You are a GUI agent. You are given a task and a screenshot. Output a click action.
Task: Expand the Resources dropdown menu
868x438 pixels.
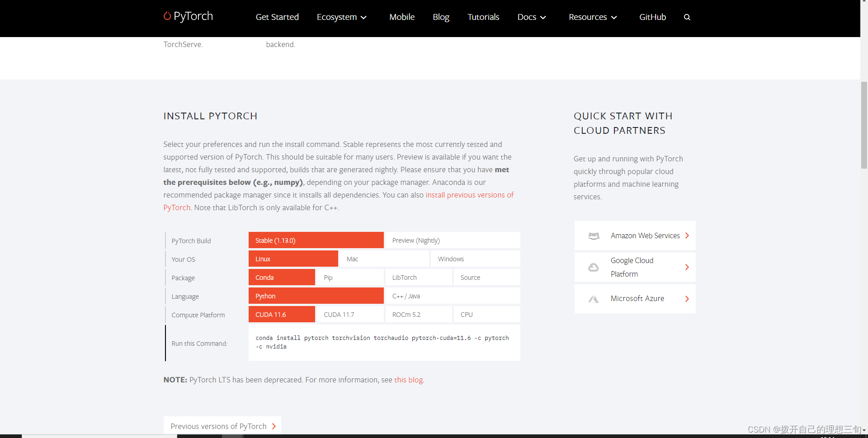[x=593, y=17]
